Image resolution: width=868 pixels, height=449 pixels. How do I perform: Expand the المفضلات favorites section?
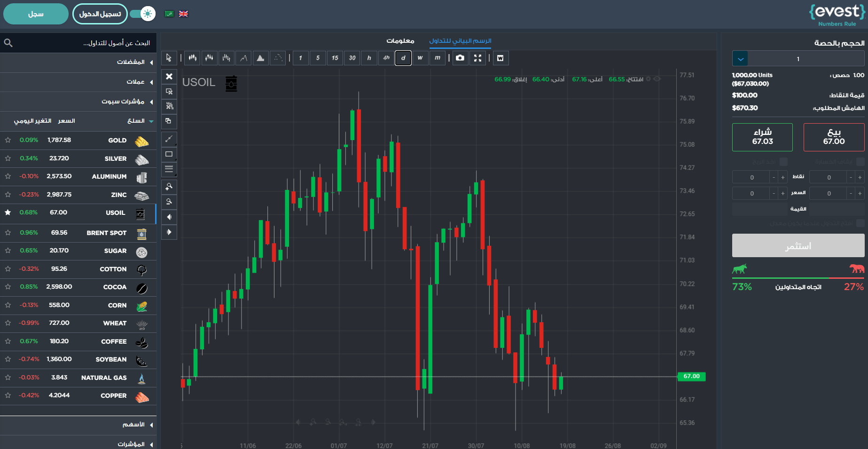78,62
